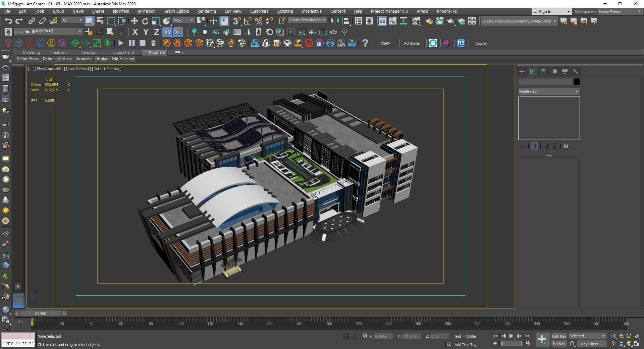Viewport: 644px width, 349px height.
Task: Click the Set Key button
Action: pos(559,344)
